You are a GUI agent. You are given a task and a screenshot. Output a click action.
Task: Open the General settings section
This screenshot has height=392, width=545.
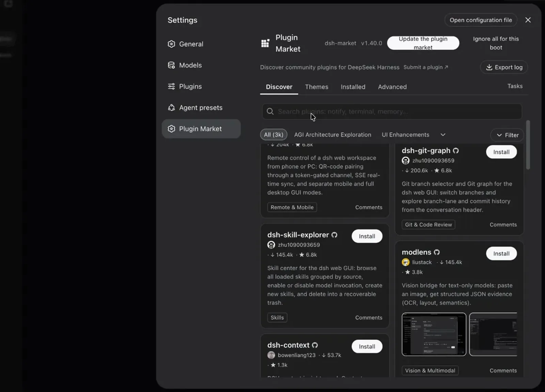(201, 44)
